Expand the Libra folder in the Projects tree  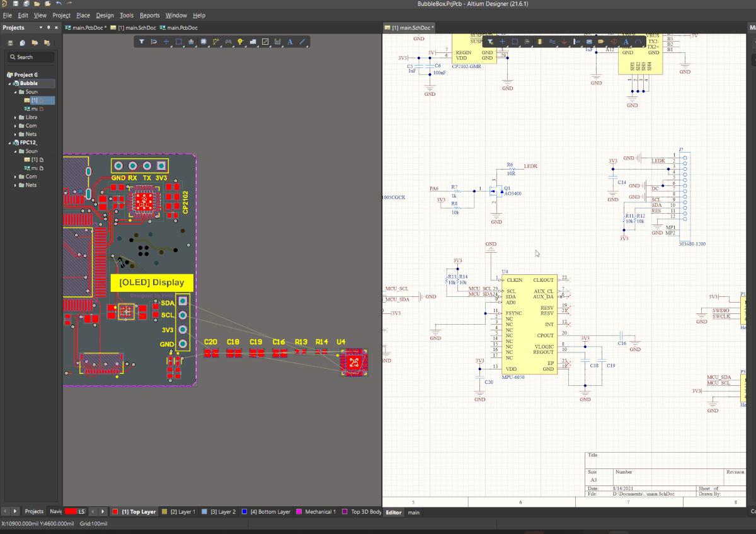click(16, 117)
